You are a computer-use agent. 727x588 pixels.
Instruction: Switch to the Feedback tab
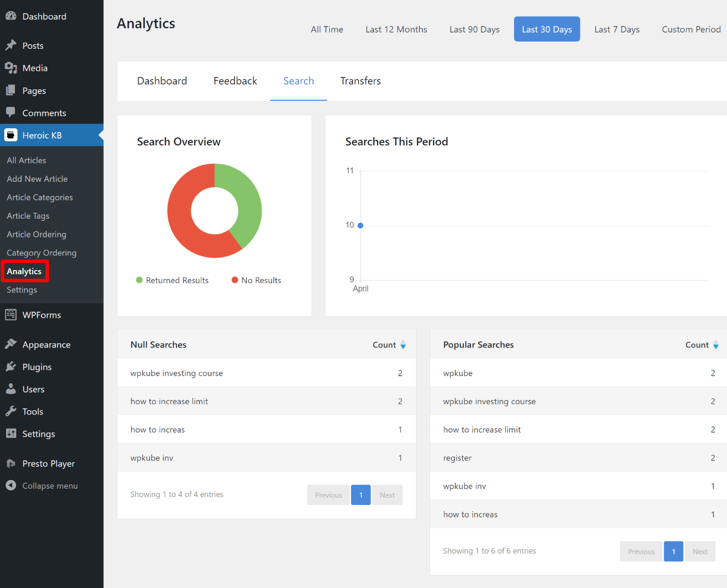click(235, 81)
